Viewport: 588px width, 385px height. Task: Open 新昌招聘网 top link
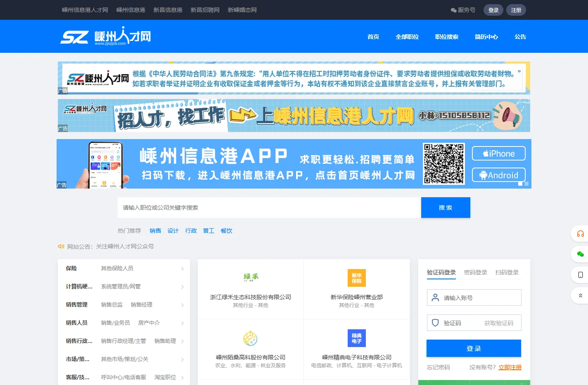(205, 10)
